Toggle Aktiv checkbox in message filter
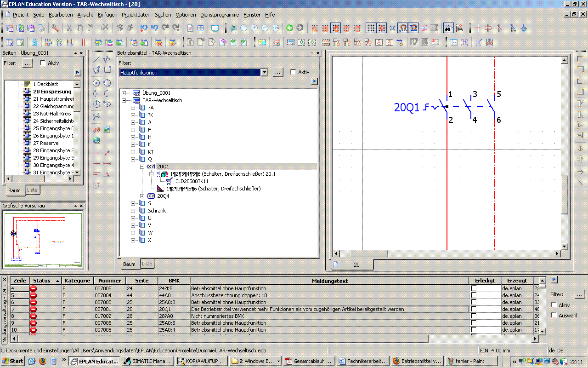The height and width of the screenshot is (368, 588). coord(554,305)
